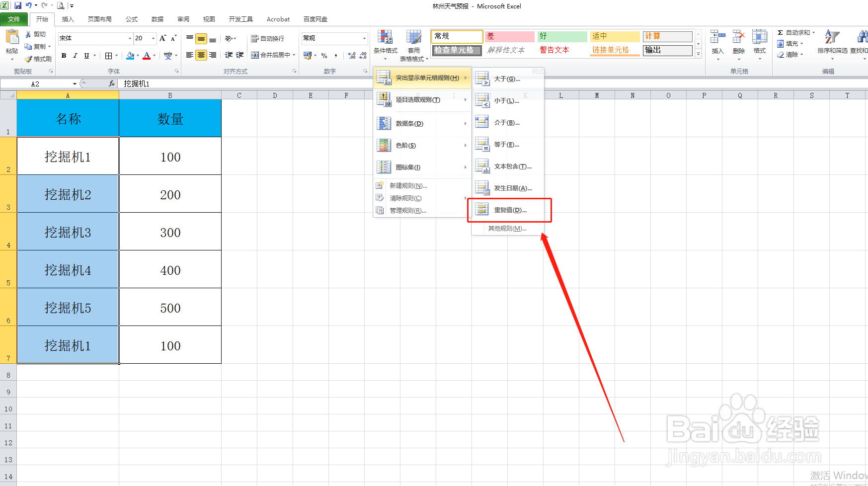Select 大于 Greater Than rule
The image size is (868, 486).
point(508,79)
